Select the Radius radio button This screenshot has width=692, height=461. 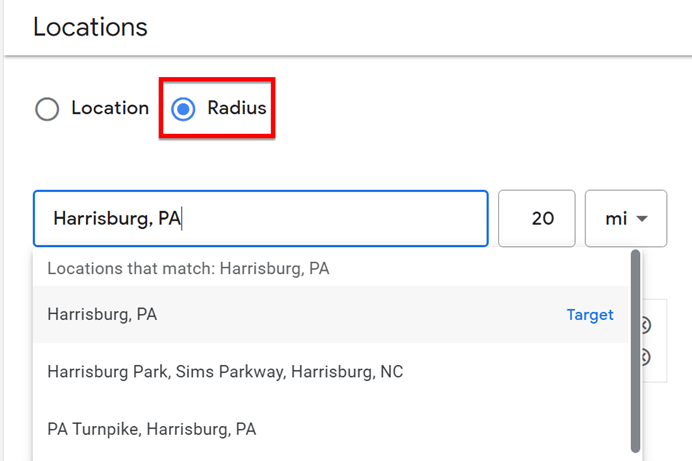(x=183, y=109)
